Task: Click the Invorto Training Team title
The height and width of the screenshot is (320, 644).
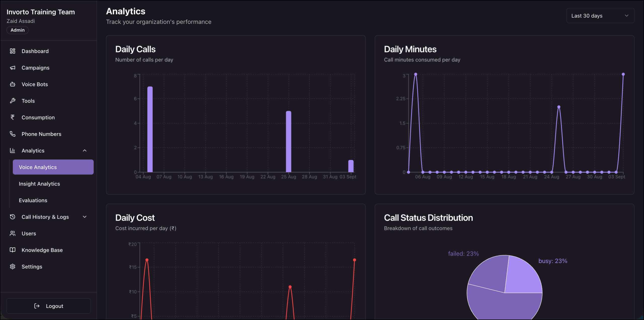Action: [41, 12]
